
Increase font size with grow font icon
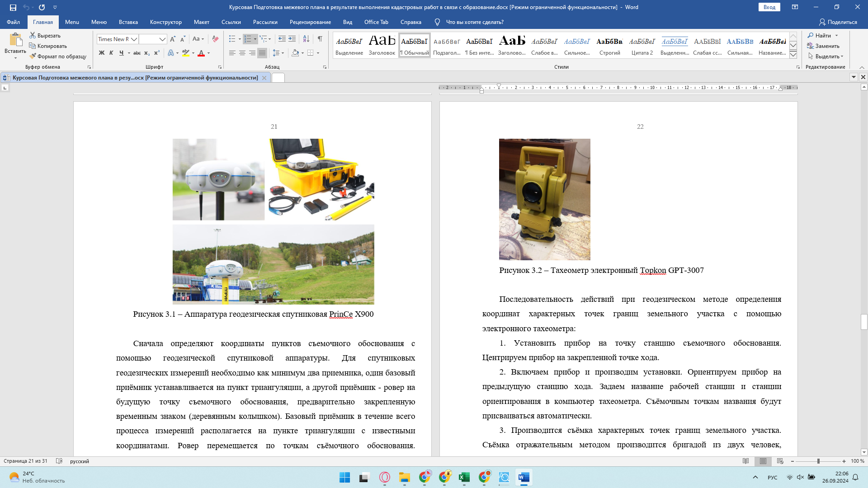(173, 39)
